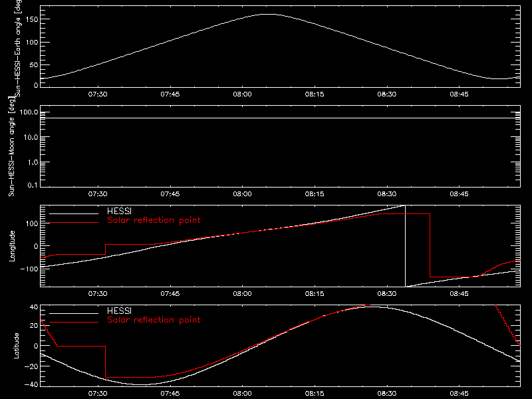This screenshot has height=399, width=532.
Task: Choose 08:45 label under Longitude plot
Action: 459,294
